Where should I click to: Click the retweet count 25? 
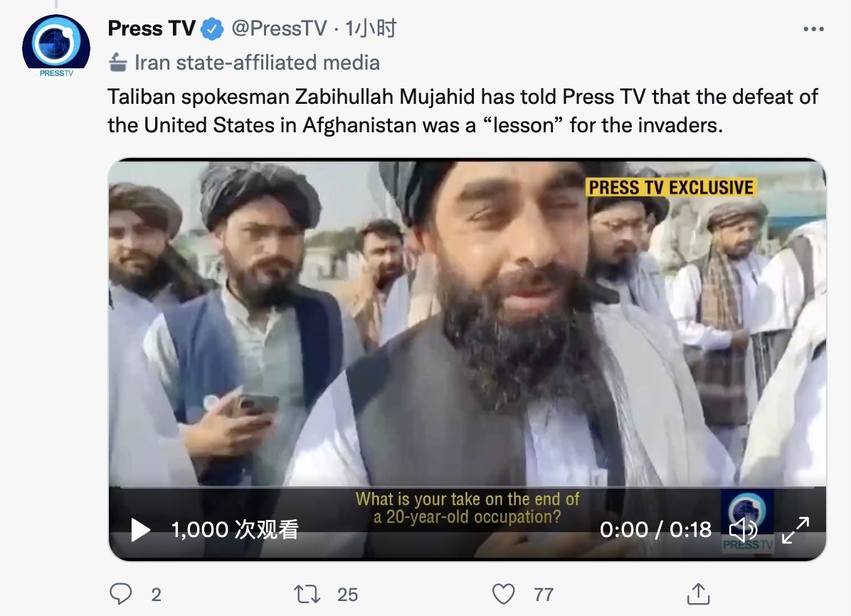click(347, 595)
